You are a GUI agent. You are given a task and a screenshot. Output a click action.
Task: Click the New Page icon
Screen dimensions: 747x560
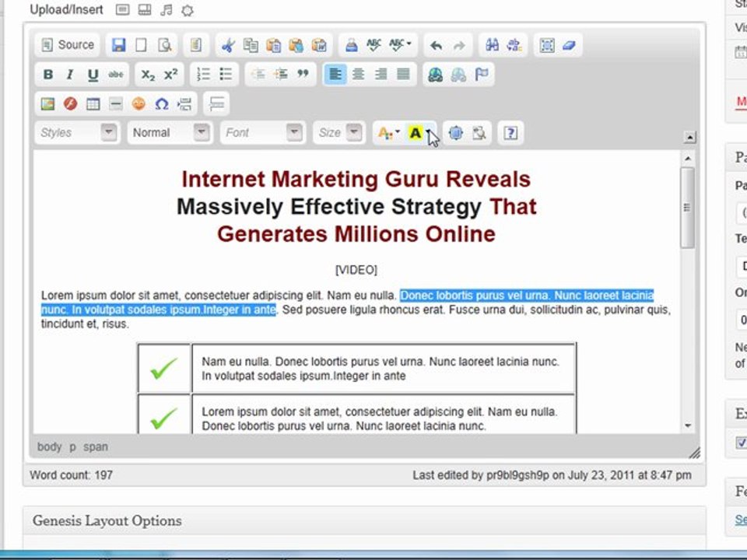point(141,45)
